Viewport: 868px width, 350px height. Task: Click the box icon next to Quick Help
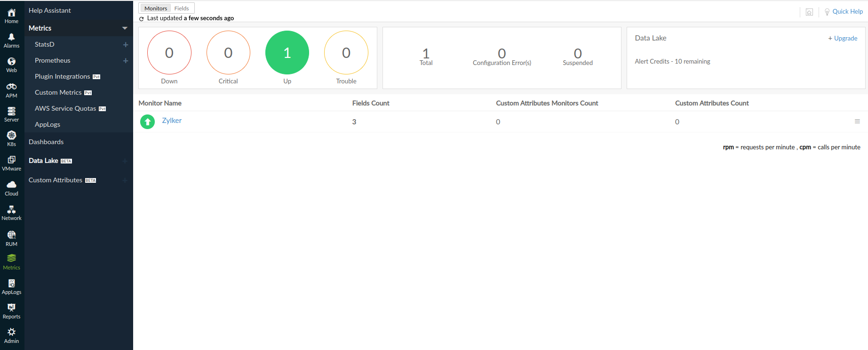pos(809,12)
